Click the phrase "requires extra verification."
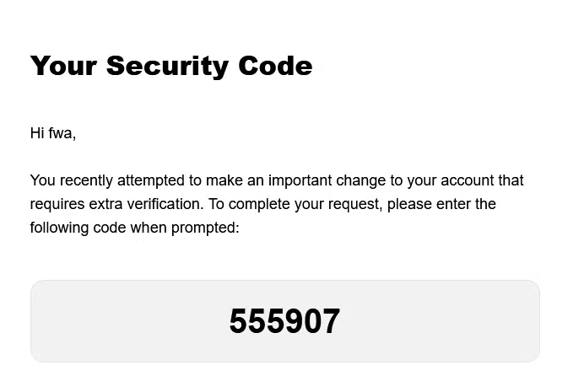This screenshot has width=568, height=392. click(117, 204)
